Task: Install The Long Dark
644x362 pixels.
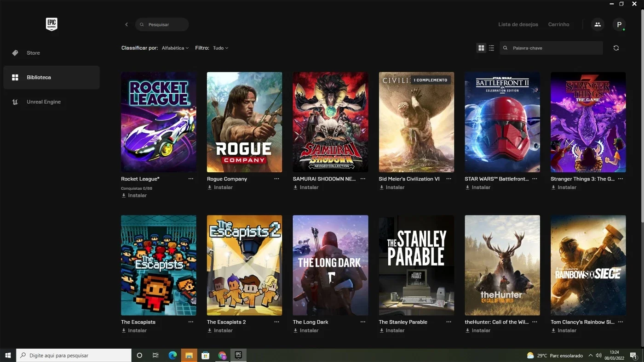Action: 306,330
